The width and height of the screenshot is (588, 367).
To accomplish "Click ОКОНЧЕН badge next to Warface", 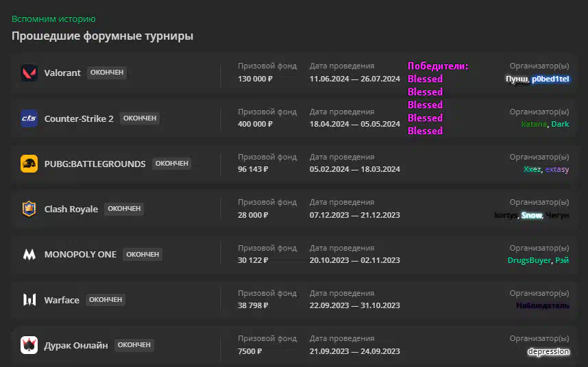I will 106,300.
